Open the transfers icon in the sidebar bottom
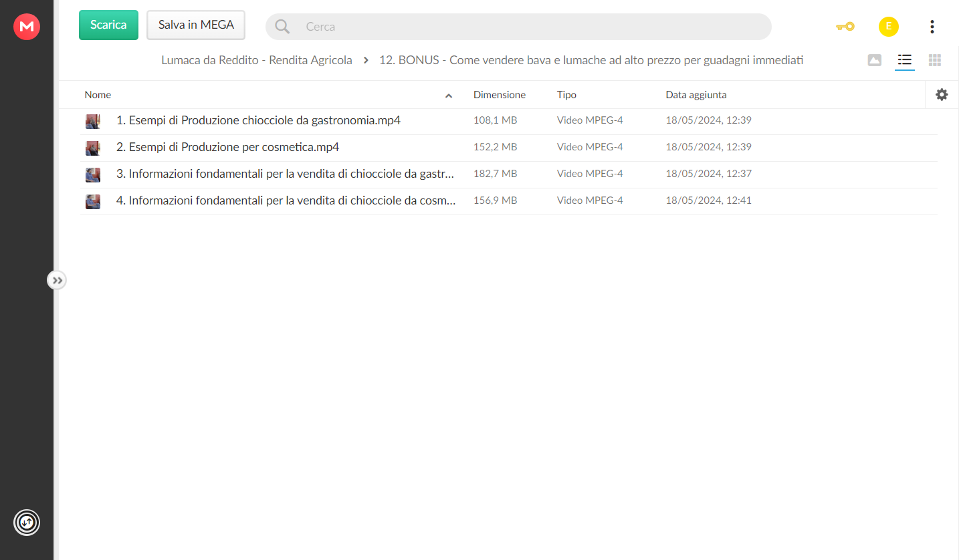 pyautogui.click(x=27, y=522)
